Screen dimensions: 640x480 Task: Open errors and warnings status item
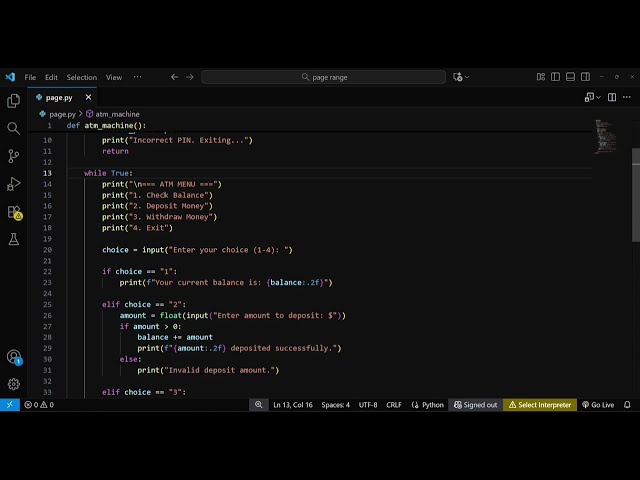click(x=39, y=404)
